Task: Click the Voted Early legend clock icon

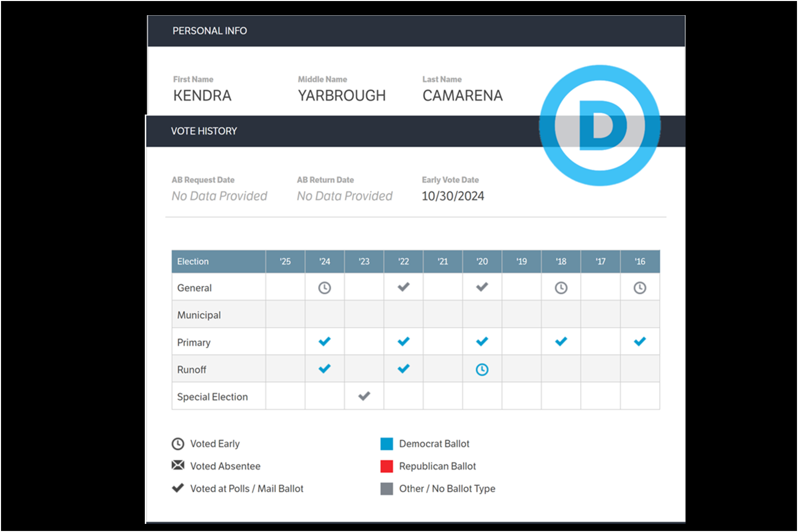Action: point(178,444)
